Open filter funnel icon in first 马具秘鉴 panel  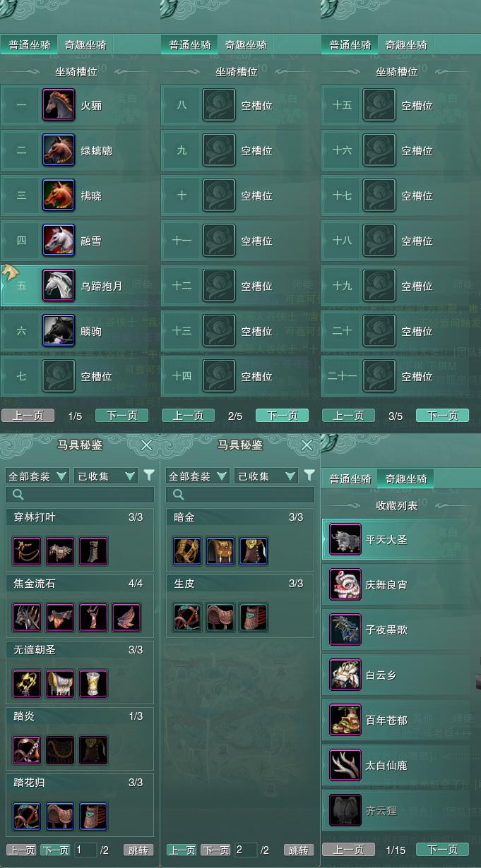(x=149, y=476)
